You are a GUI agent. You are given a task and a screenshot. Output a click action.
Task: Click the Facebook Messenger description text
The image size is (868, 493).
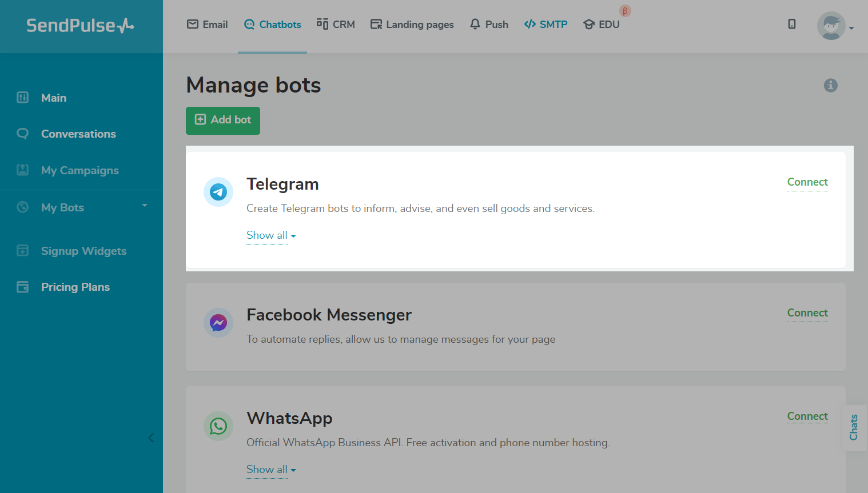tap(401, 339)
